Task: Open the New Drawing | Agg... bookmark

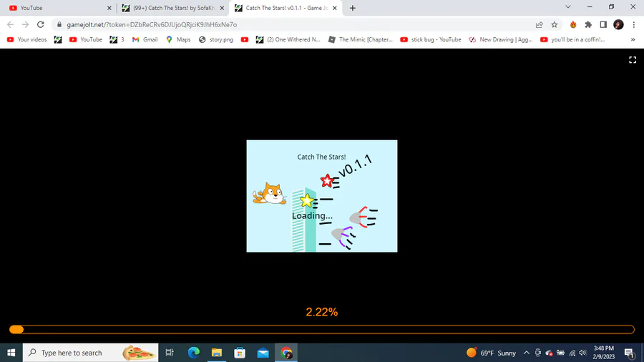Action: tap(501, 40)
